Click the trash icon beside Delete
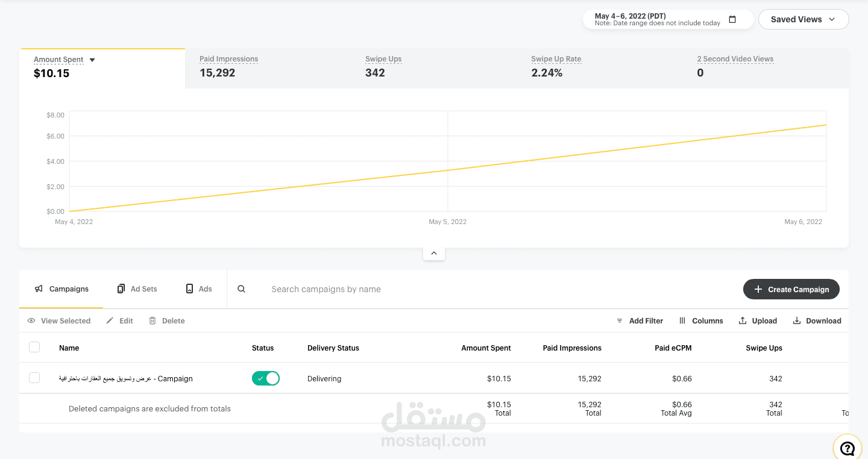This screenshot has width=868, height=459. pyautogui.click(x=153, y=321)
